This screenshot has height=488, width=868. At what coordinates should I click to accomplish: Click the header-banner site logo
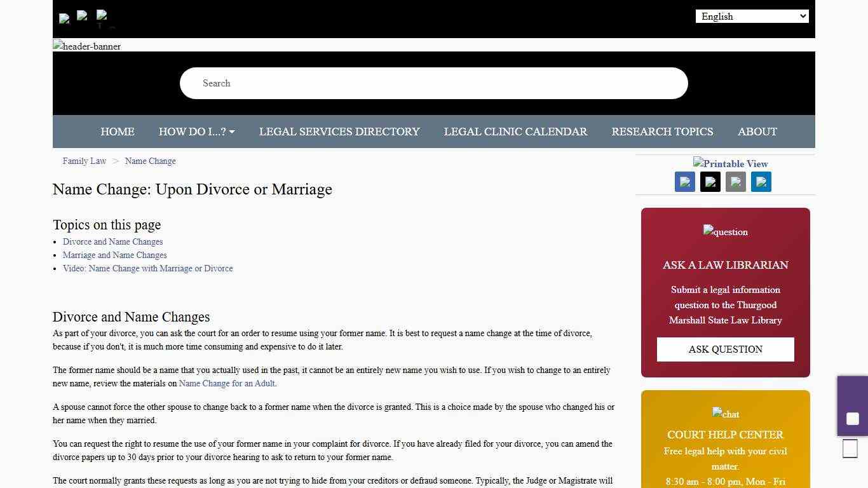[86, 46]
